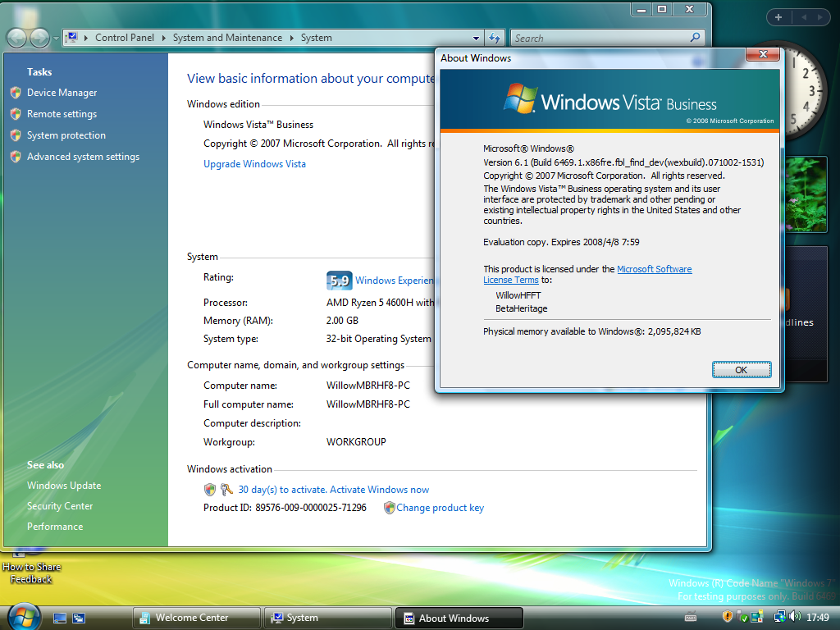The height and width of the screenshot is (630, 840).
Task: Click the BetaHeritage organization name
Action: click(x=521, y=308)
